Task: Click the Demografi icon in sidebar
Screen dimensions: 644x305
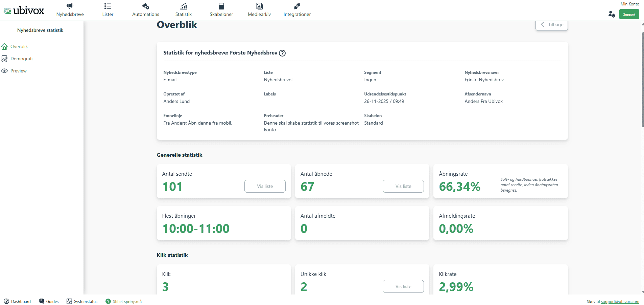Action: (4, 59)
